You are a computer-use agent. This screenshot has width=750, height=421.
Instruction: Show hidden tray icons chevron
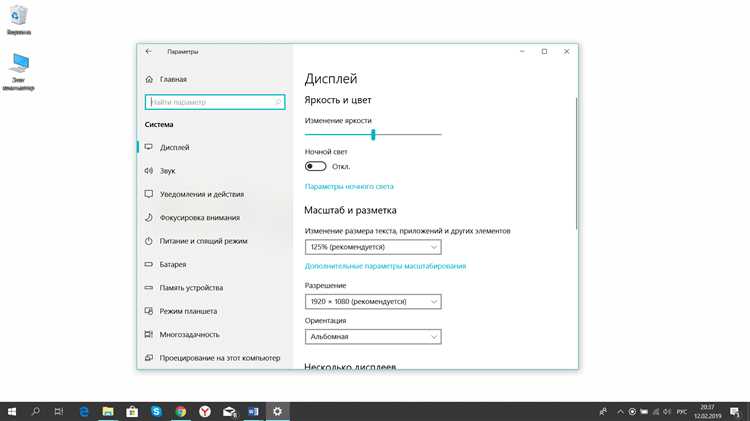[x=620, y=411]
